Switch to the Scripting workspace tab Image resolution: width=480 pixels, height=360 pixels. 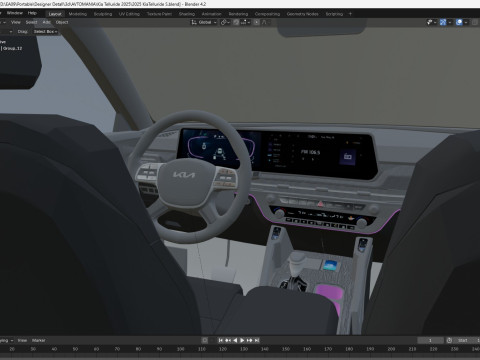click(334, 14)
